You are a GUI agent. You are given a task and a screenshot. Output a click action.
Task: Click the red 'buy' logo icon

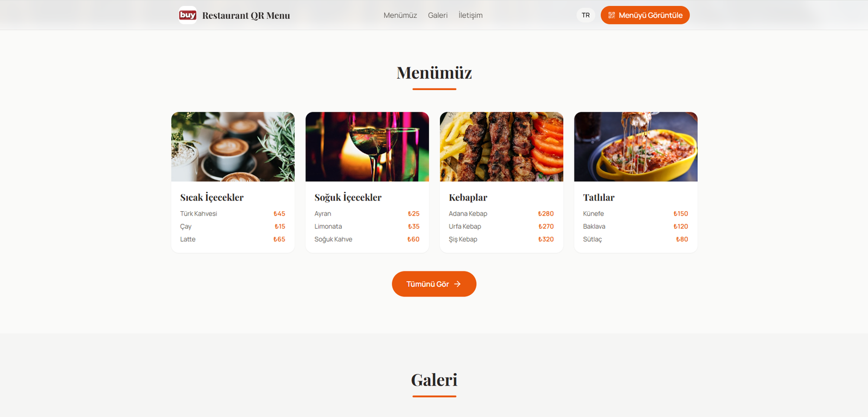click(x=188, y=15)
